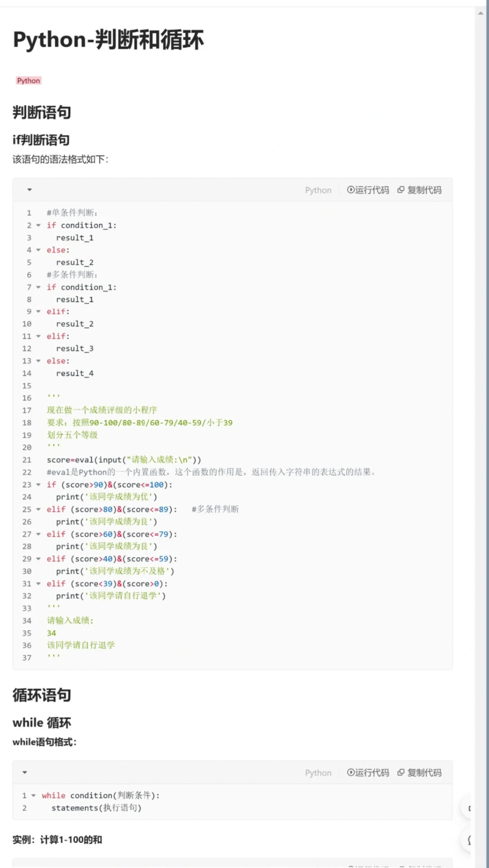The width and height of the screenshot is (489, 868).
Task: Fold code at line 2 if condition_1
Action: click(38, 225)
